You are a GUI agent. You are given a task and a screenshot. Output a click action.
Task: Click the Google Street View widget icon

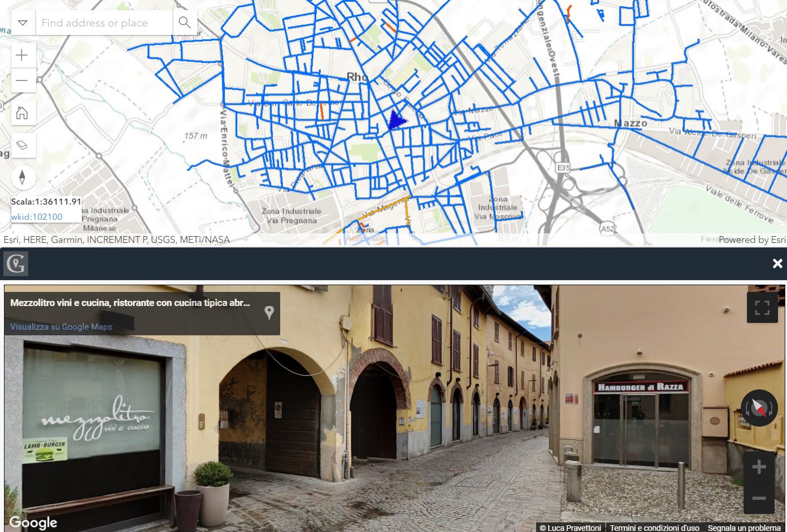coord(16,264)
